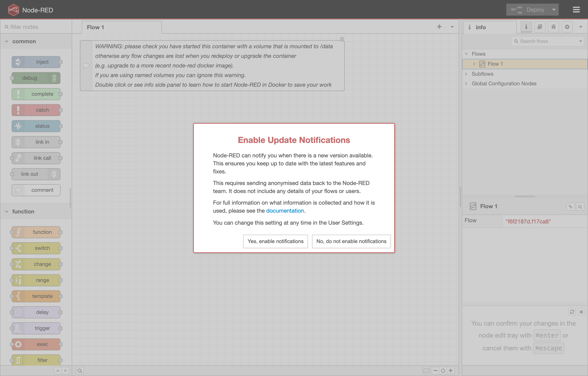Viewport: 588px width, 376px height.
Task: Select the switch node in palette
Action: pos(36,248)
